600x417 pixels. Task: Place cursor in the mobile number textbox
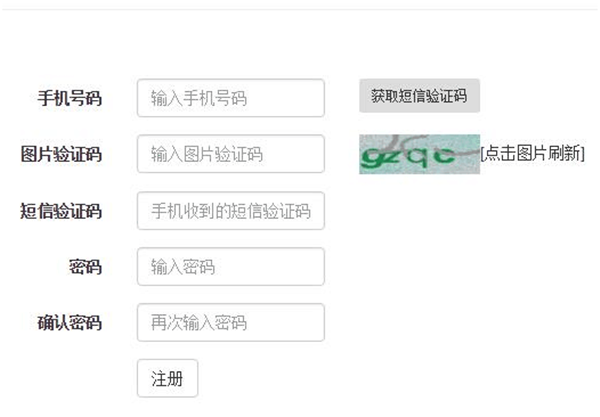pos(230,98)
